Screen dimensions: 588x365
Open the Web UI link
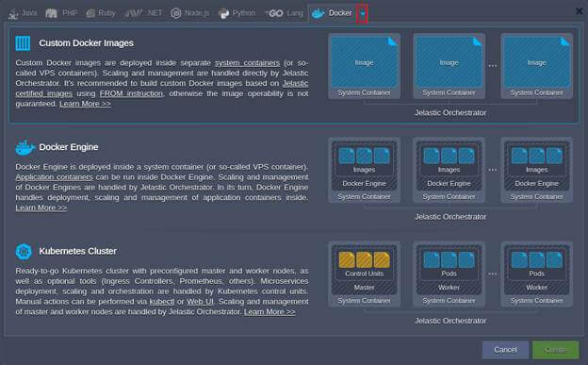[x=201, y=302]
